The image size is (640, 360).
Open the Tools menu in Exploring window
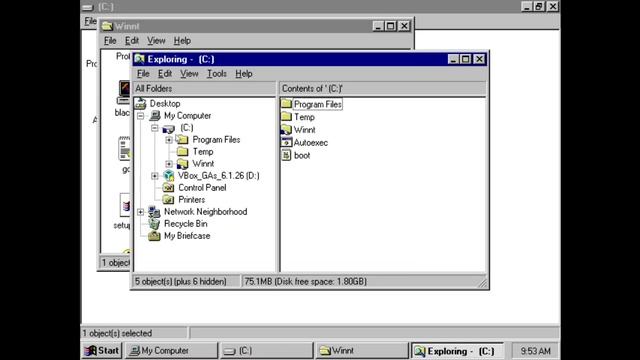[x=216, y=74]
